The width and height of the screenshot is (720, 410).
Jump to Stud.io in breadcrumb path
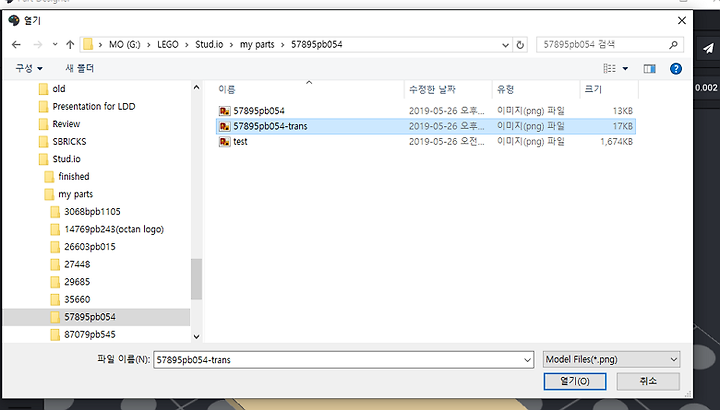pos(209,45)
